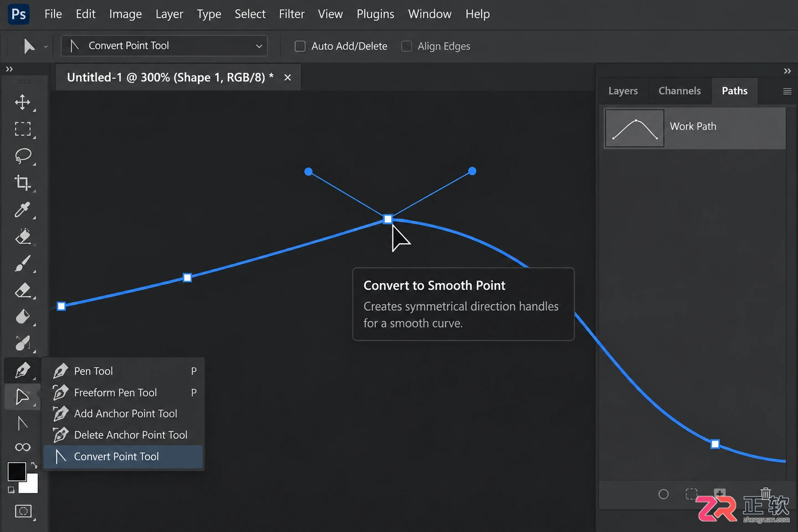This screenshot has height=532, width=798.
Task: Select the Rectangular Marquee tool
Action: (x=23, y=129)
